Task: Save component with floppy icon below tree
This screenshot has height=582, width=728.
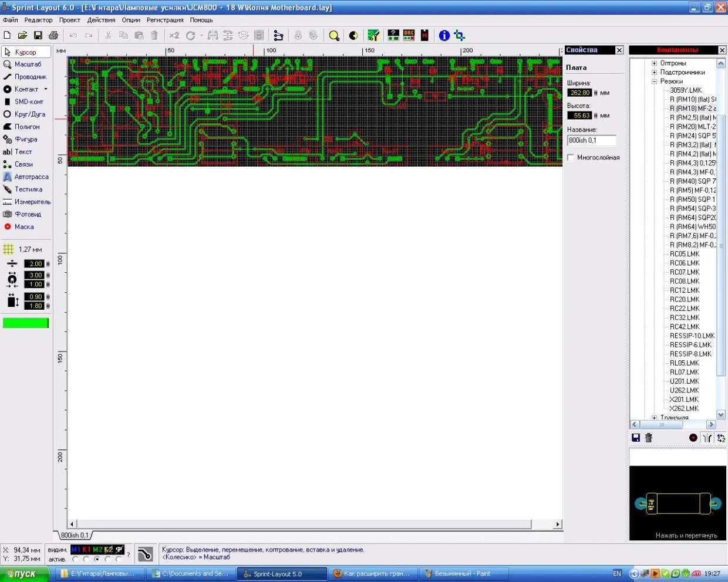Action: tap(635, 438)
